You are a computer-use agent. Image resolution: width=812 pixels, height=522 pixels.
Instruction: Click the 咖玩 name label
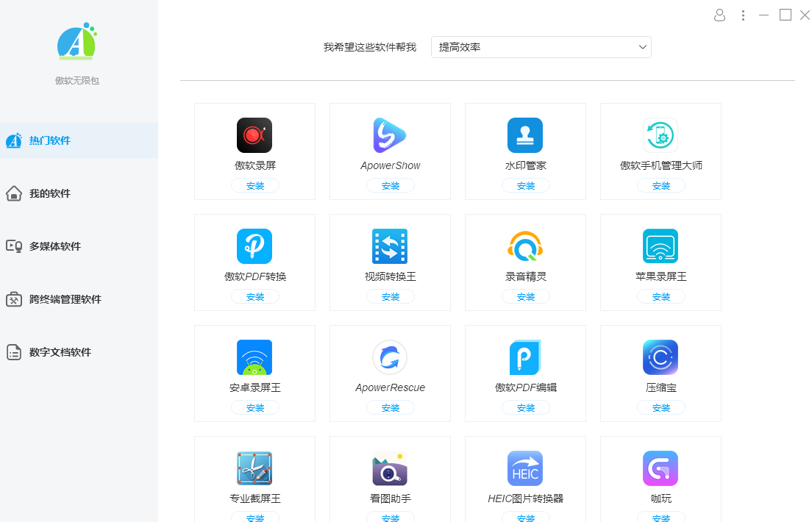[x=660, y=498]
